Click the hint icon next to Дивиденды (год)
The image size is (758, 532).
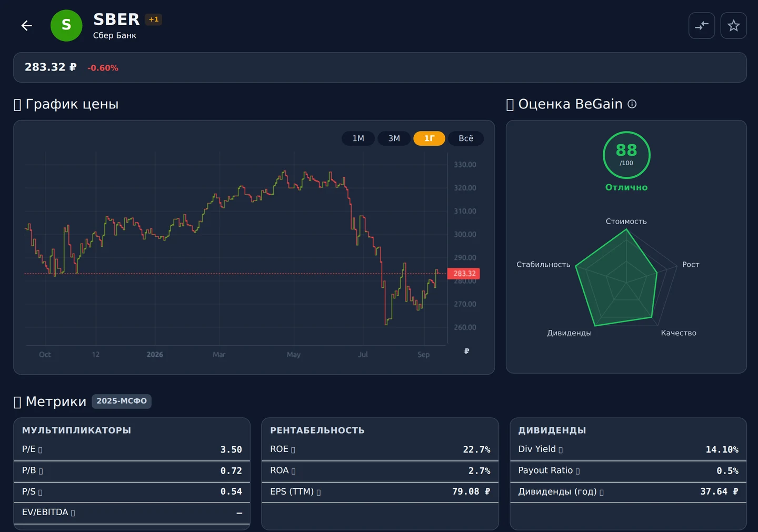tap(602, 492)
